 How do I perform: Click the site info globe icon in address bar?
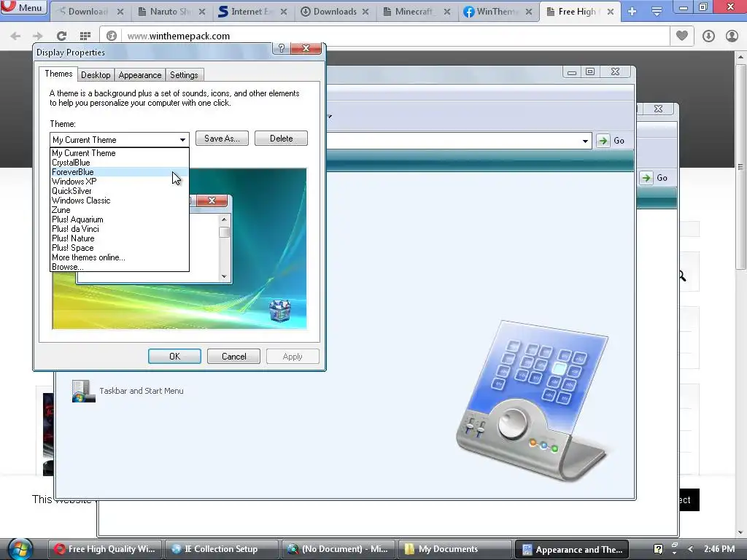[x=112, y=36]
